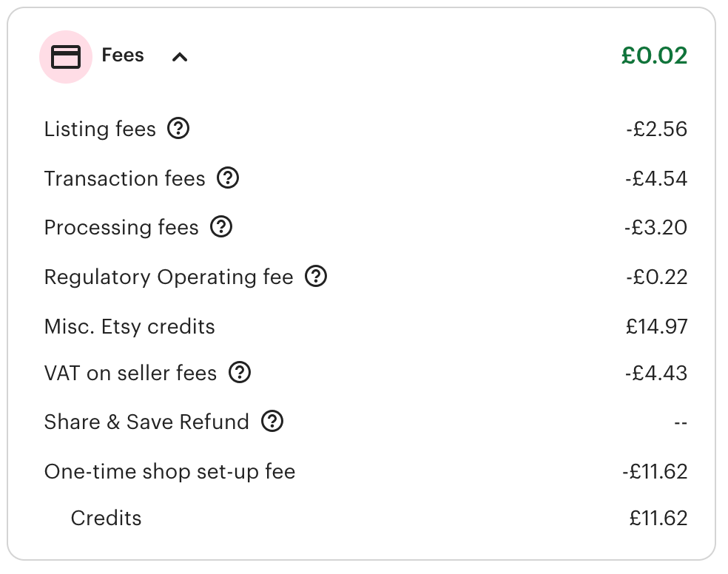Viewport: 728px width, 574px height.
Task: Open the Listing fees help tooltip icon
Action: [x=178, y=129]
